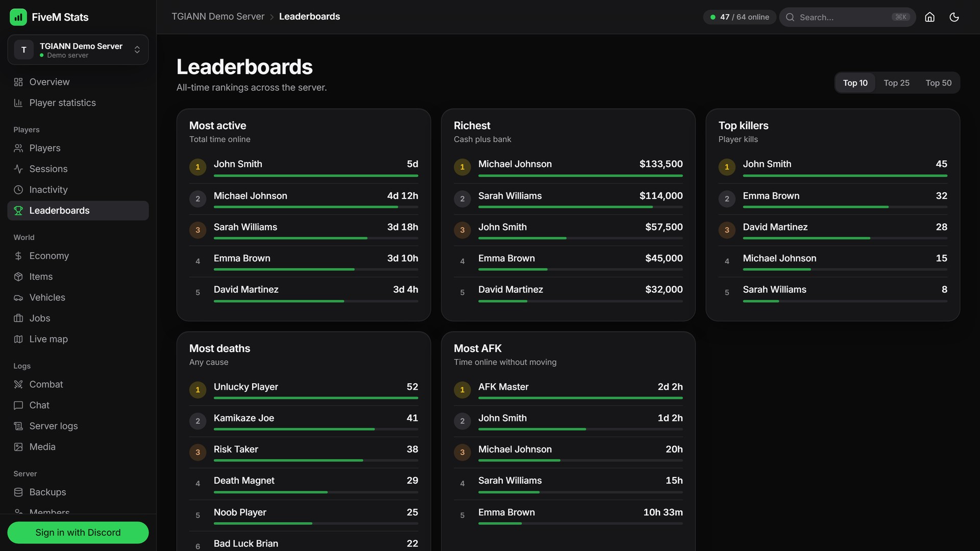The height and width of the screenshot is (551, 980).
Task: Click David Martinez bar in Top killers
Action: 845,238
